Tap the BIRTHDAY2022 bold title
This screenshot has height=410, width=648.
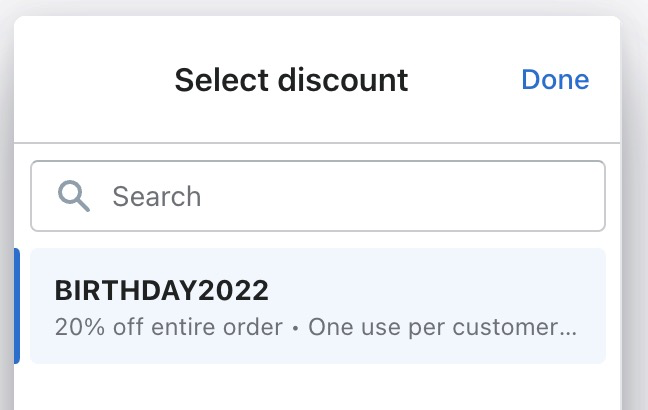161,291
